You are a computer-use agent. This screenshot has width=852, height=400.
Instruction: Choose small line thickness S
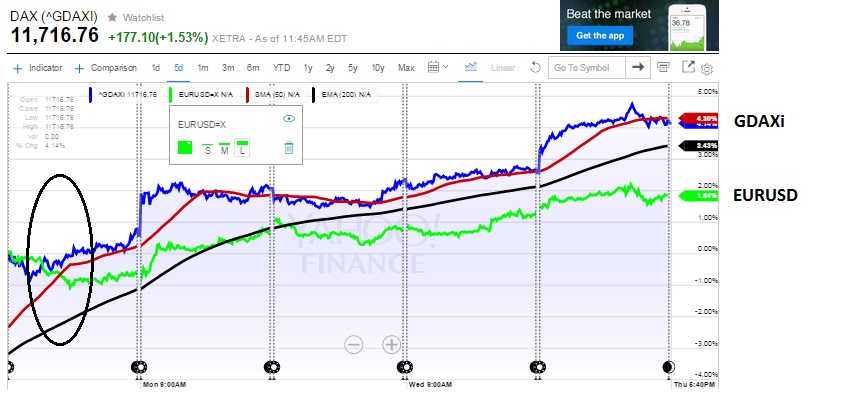click(208, 149)
